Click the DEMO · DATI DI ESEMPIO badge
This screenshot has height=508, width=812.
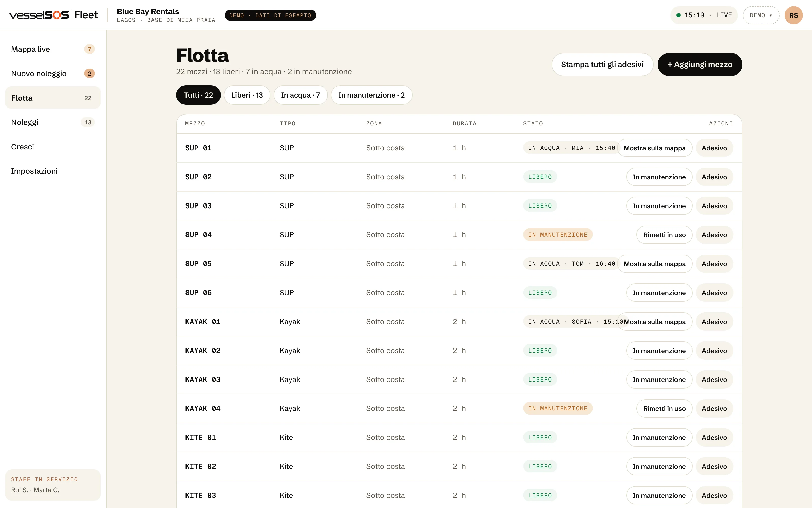pos(270,15)
